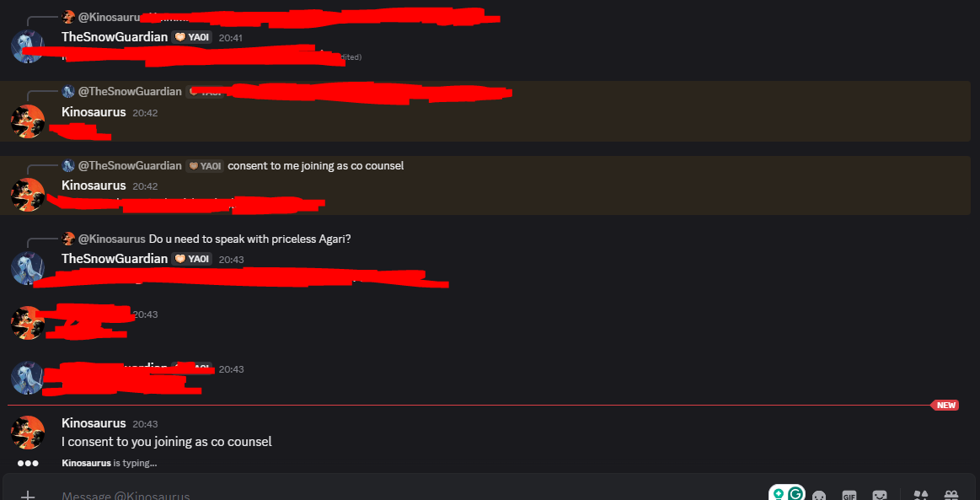Click the gift Nitro icon
Viewport: 980px width, 500px height.
click(x=951, y=496)
